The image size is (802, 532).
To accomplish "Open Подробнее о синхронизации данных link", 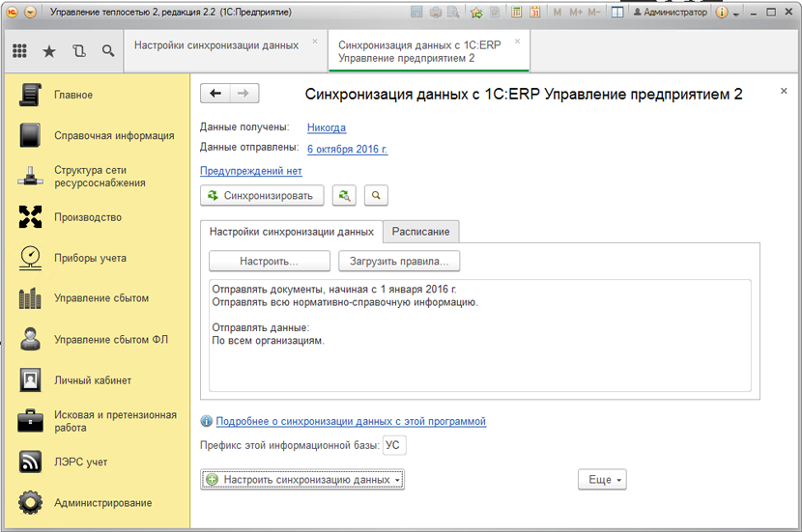I will click(x=351, y=421).
